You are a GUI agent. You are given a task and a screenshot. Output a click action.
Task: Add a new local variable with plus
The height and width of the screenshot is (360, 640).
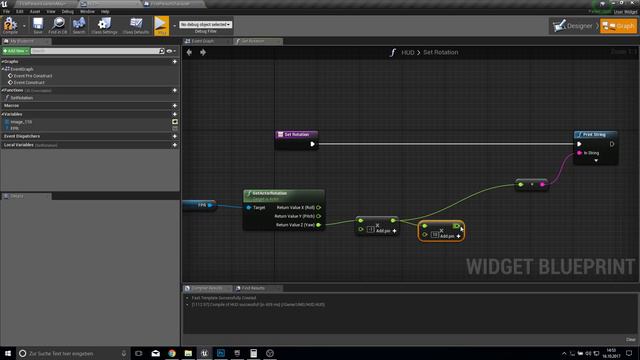coord(175,145)
